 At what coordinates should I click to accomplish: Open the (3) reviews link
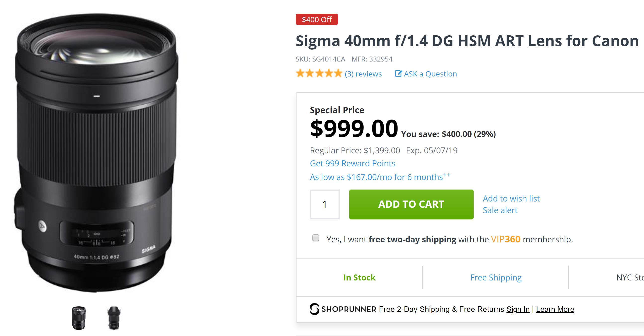pyautogui.click(x=363, y=74)
